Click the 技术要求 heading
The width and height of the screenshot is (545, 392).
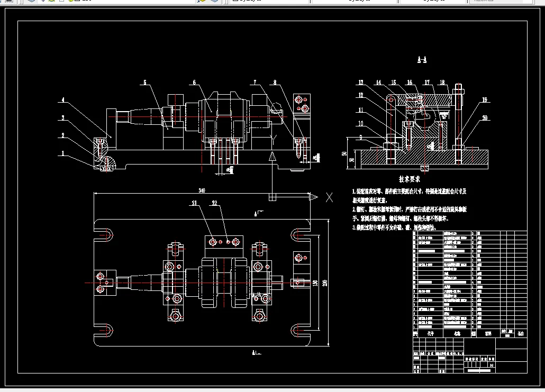tap(409, 179)
